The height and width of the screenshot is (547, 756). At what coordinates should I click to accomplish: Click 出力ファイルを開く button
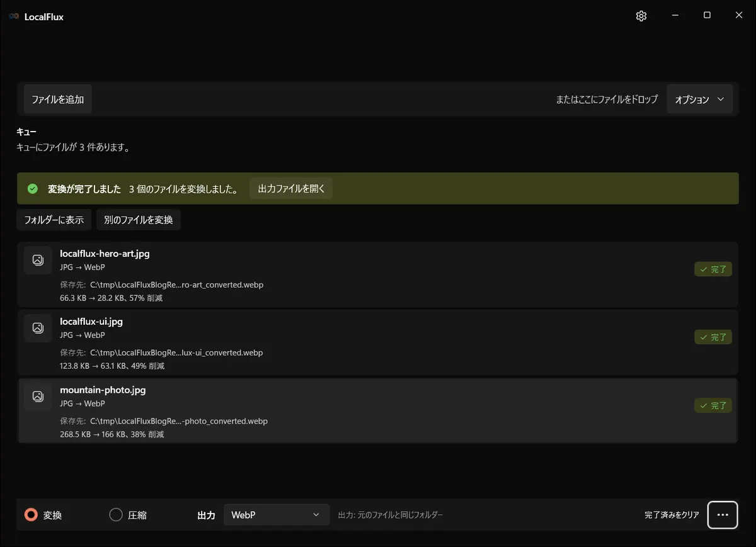[291, 188]
